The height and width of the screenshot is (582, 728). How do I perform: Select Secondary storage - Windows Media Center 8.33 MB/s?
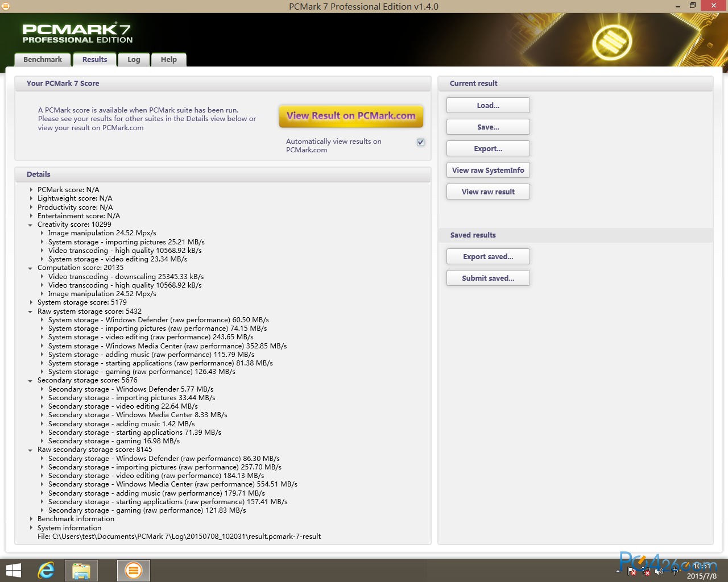click(x=138, y=415)
